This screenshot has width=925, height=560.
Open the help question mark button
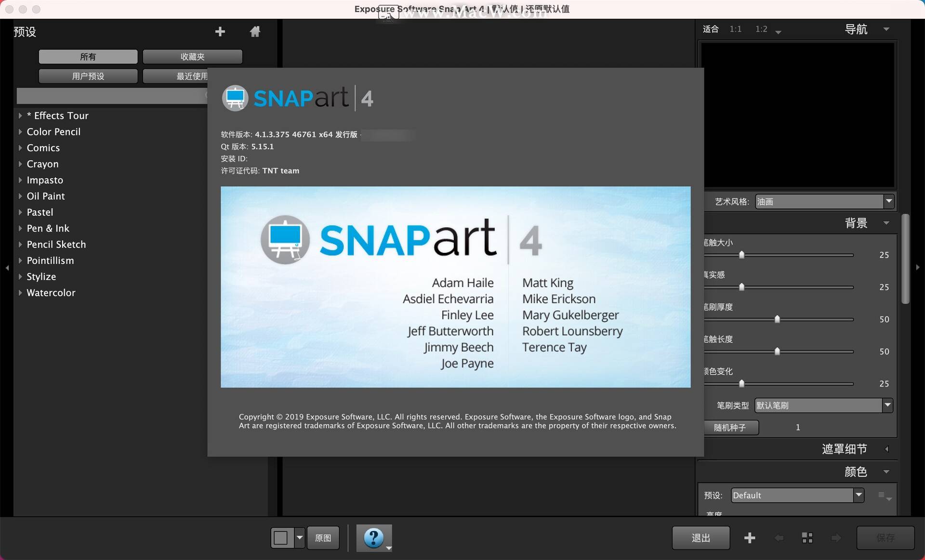point(374,538)
